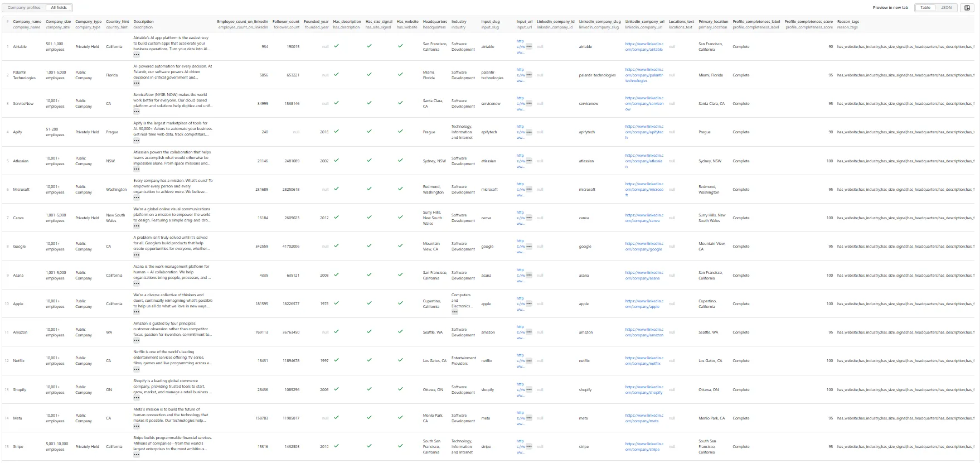The image size is (980, 463).
Task: Select founded year 1976 in Apple row
Action: pyautogui.click(x=324, y=303)
